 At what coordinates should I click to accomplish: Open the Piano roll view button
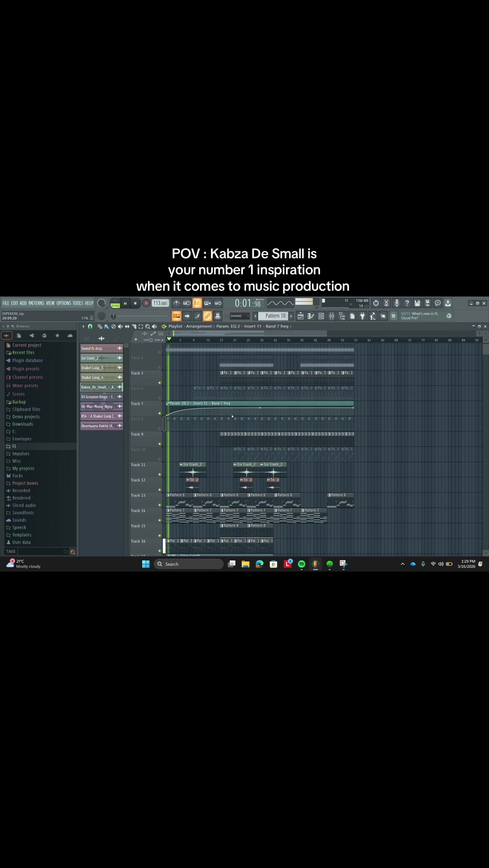pyautogui.click(x=311, y=316)
